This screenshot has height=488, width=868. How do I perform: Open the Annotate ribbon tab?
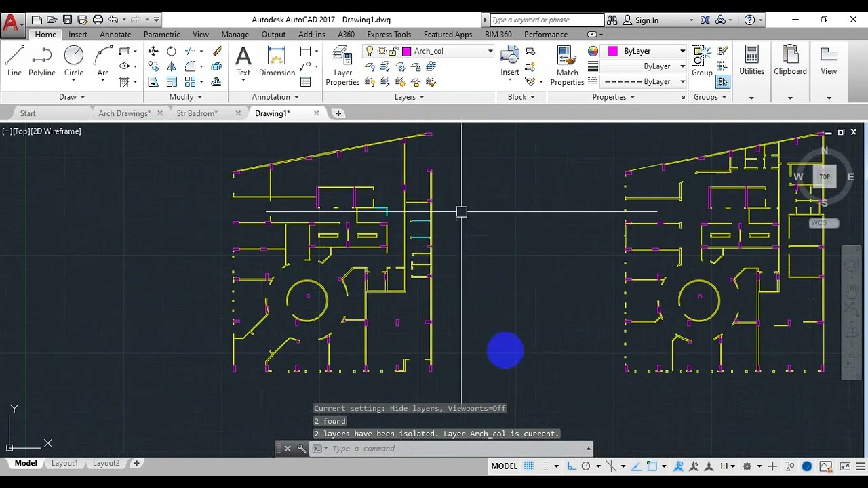pos(115,35)
